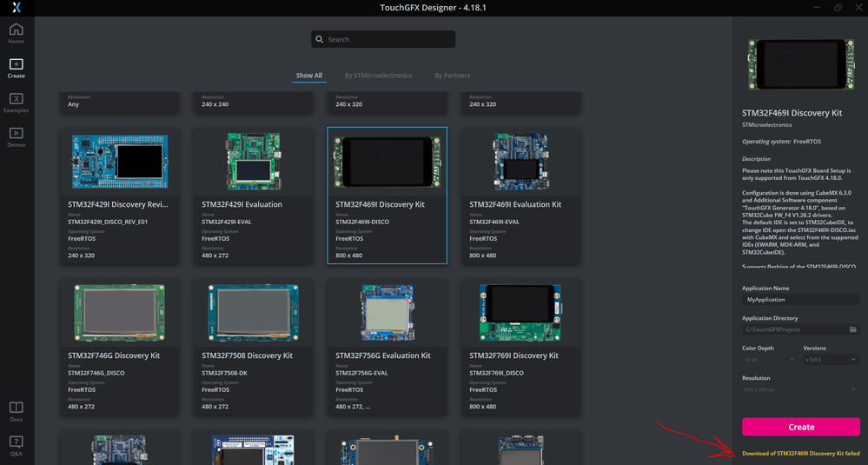The width and height of the screenshot is (868, 465).
Task: Select STM32F769I Discovery Kit board image
Action: coord(521,313)
